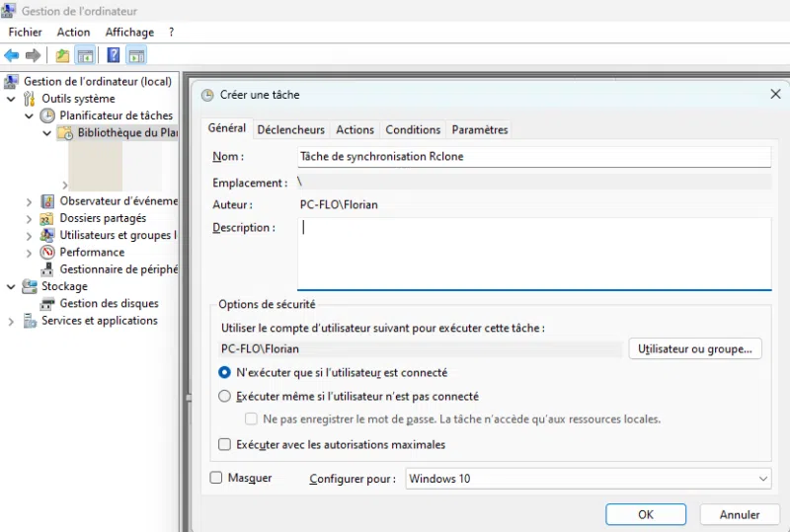Switch to the Paramètres tab

pos(480,130)
